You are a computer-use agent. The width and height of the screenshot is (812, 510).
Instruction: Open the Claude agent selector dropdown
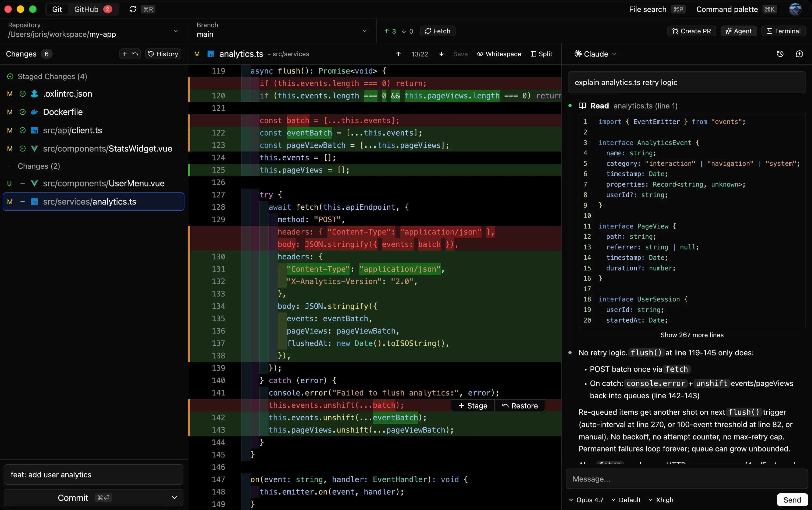[x=595, y=54]
